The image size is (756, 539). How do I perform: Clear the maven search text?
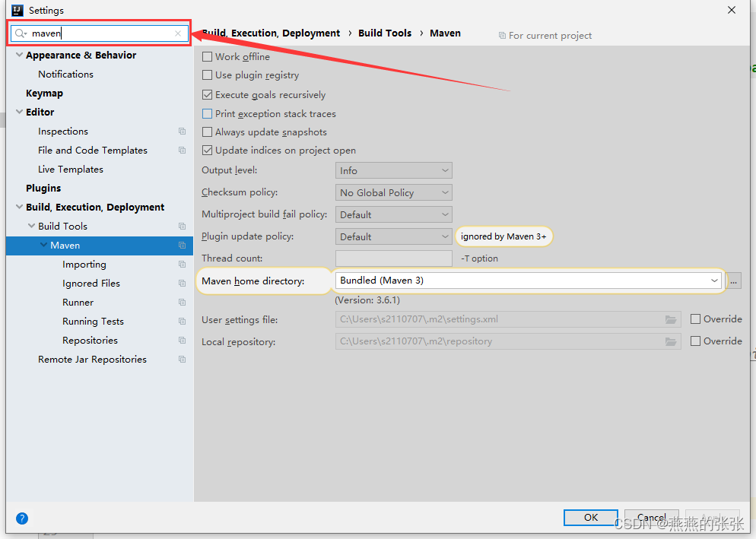pyautogui.click(x=178, y=33)
